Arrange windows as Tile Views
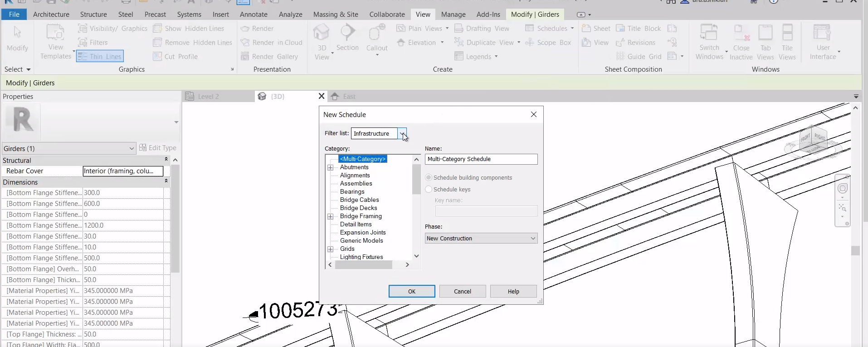Image resolution: width=868 pixels, height=347 pixels. pyautogui.click(x=787, y=42)
